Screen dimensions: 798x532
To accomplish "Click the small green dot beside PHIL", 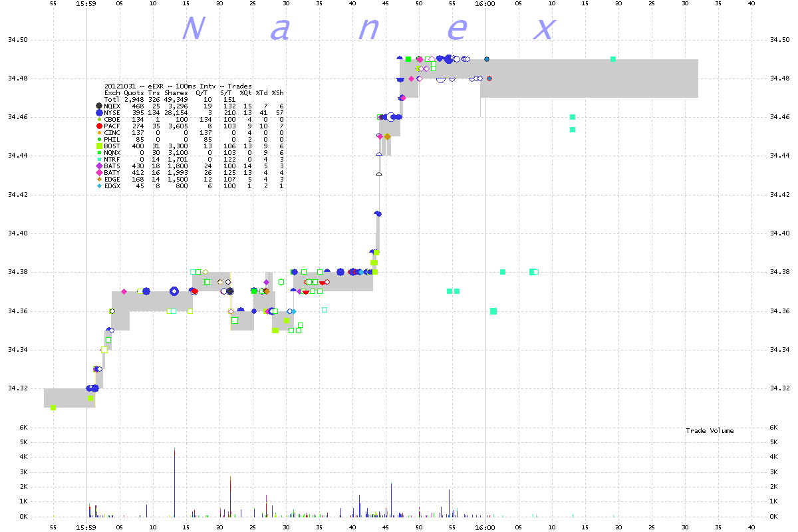I will coord(99,139).
